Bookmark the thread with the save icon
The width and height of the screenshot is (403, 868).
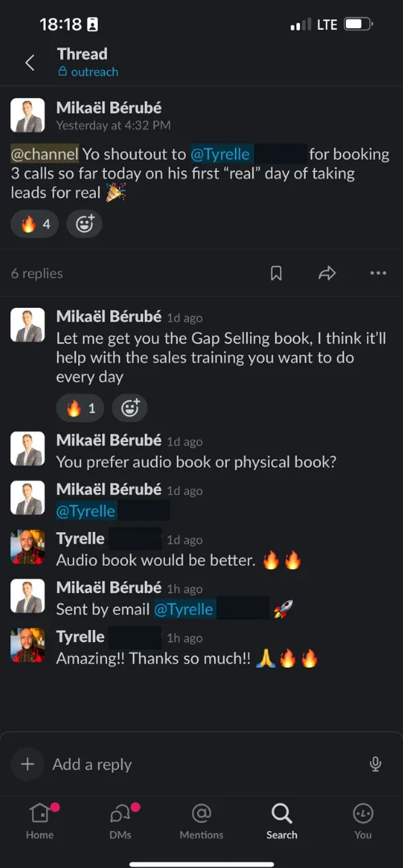276,273
